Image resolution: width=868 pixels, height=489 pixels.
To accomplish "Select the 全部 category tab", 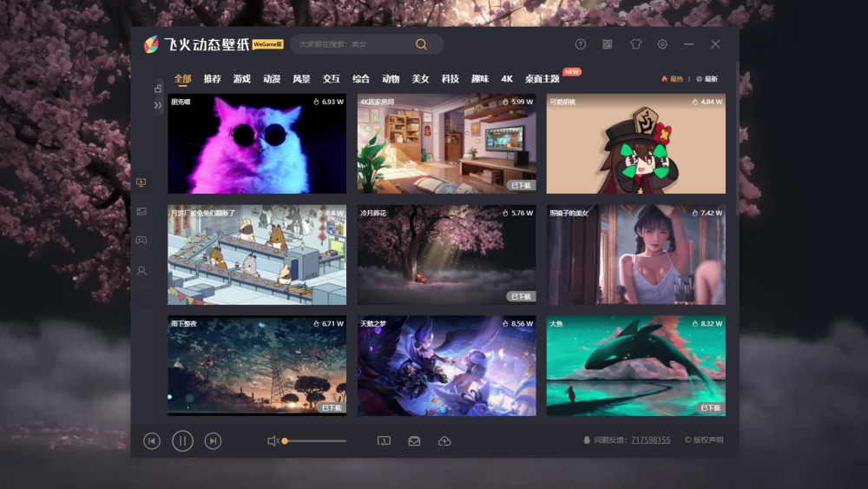I will tap(182, 79).
